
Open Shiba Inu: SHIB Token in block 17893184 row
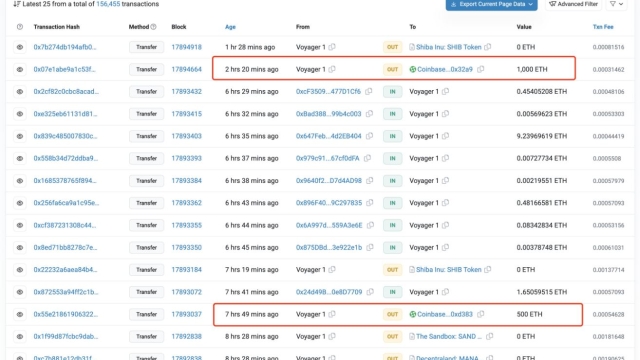tap(449, 270)
